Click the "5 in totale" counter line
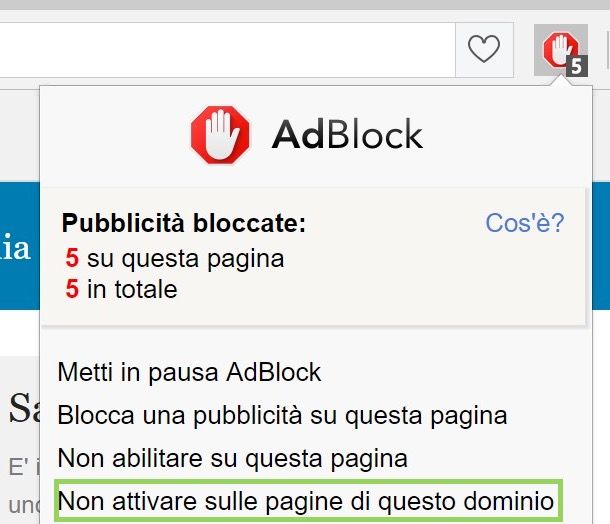 (x=121, y=289)
